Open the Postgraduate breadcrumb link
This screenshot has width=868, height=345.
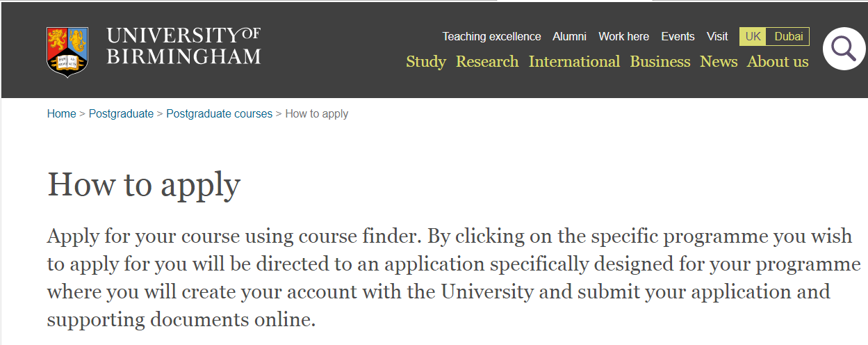coord(121,113)
